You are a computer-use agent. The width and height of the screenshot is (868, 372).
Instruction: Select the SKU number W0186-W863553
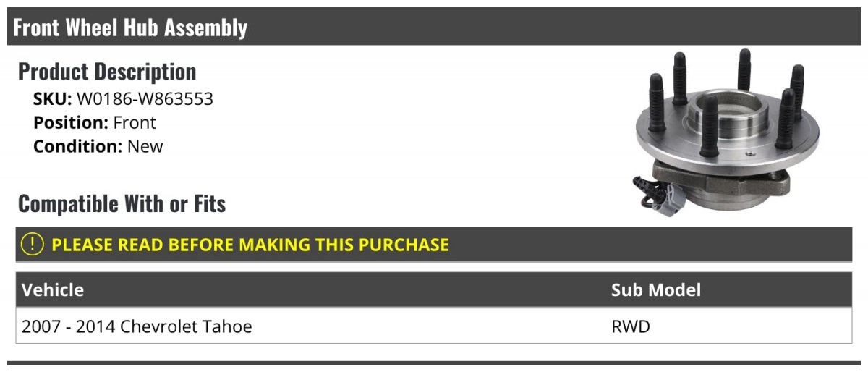click(145, 99)
